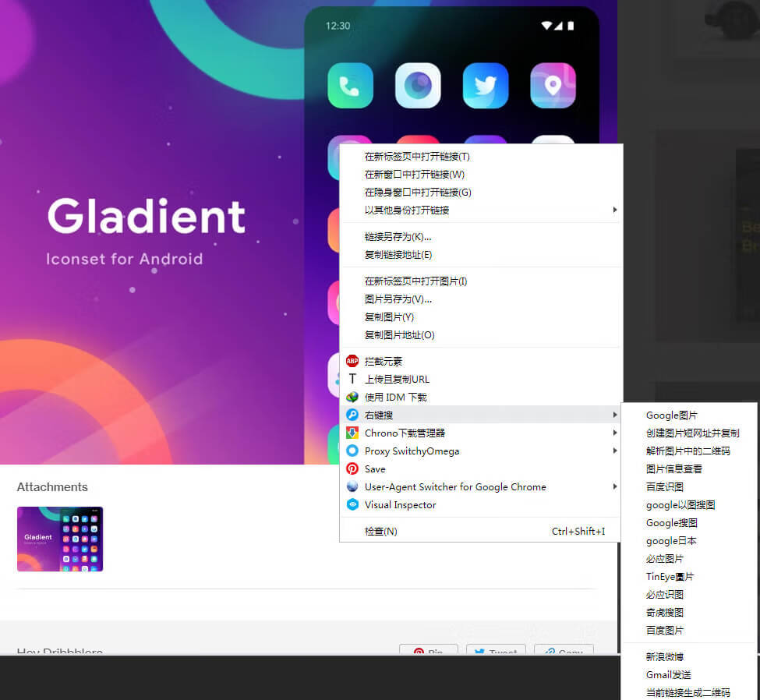The image size is (760, 700).
Task: Click the green Phone app icon
Action: (x=350, y=85)
